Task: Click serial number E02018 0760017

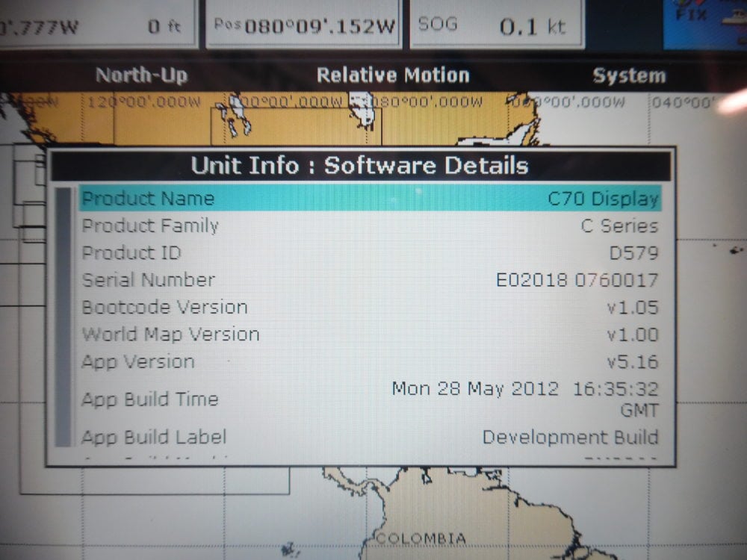Action: 577,280
